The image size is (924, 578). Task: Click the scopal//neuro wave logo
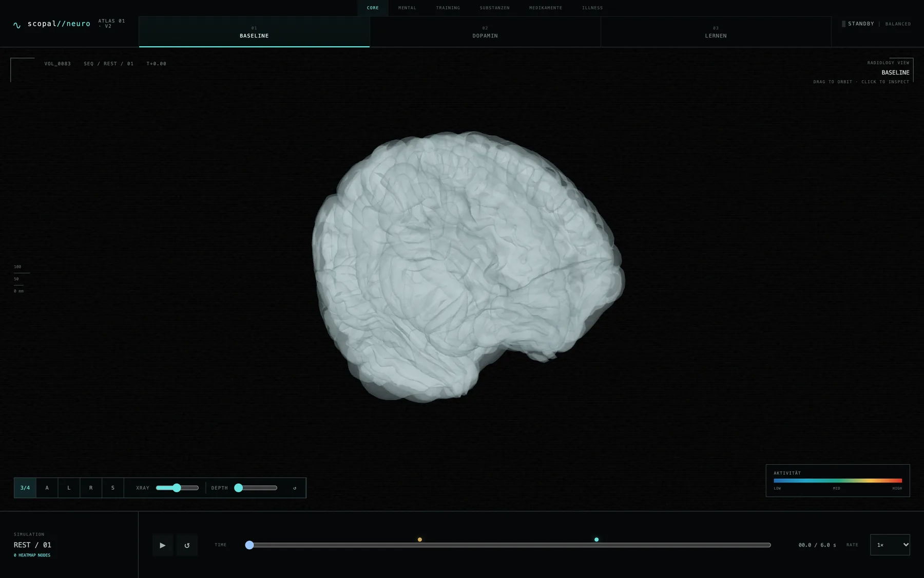pos(17,25)
